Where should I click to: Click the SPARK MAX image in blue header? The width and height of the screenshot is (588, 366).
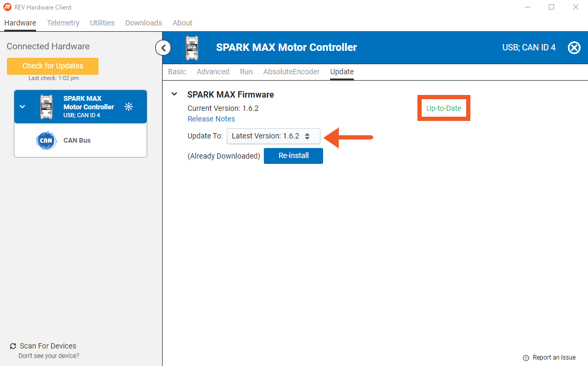(x=192, y=48)
